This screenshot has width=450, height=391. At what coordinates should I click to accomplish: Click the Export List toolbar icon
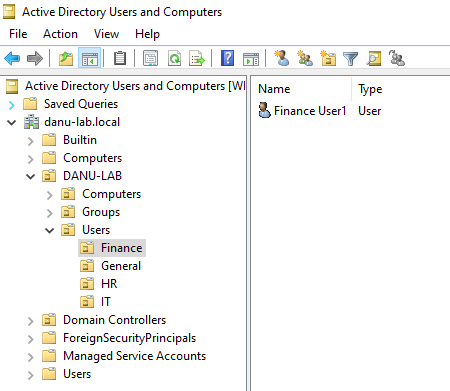197,59
